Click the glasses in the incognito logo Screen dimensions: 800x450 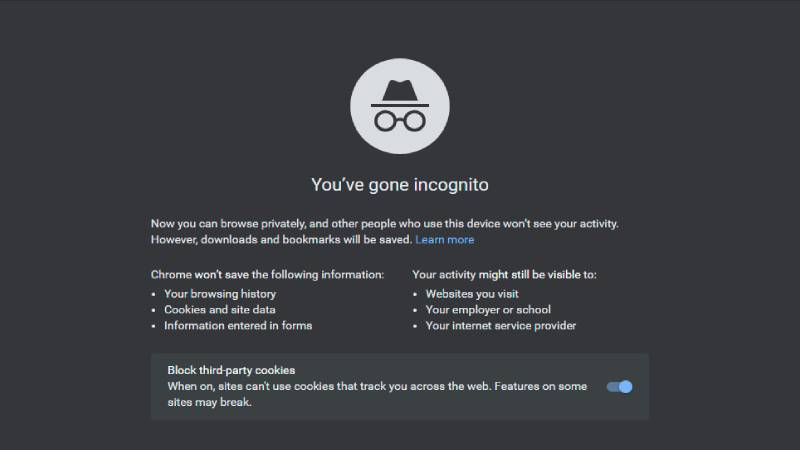(x=399, y=120)
